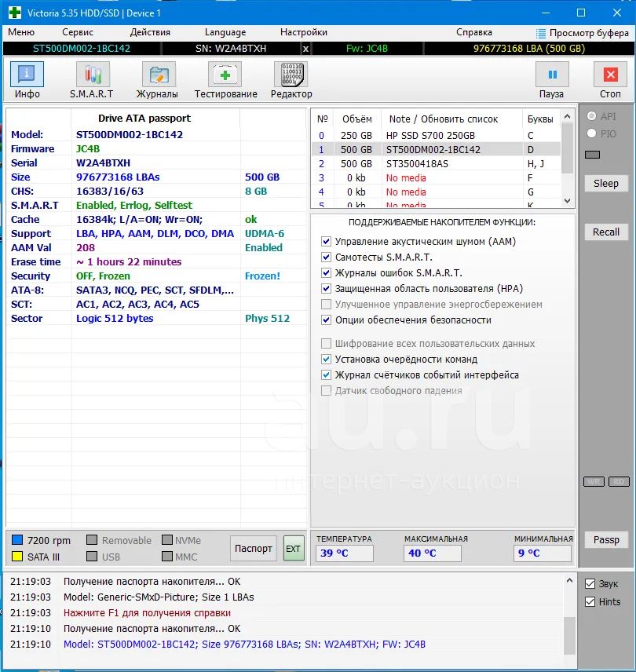Toggle the USB checkbox indicator

(92, 557)
